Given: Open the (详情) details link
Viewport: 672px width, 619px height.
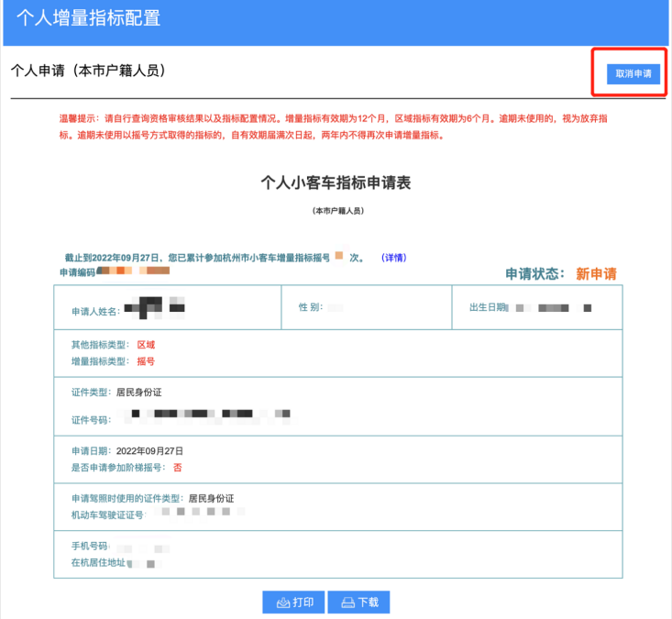Looking at the screenshot, I should 393,258.
